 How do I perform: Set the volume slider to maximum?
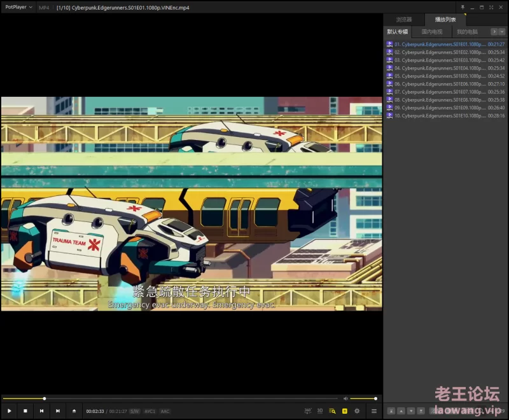click(375, 398)
